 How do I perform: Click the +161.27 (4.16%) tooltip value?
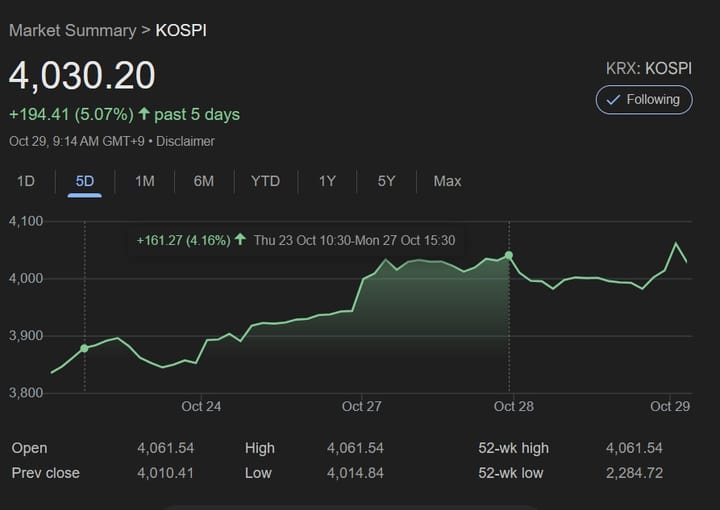183,241
